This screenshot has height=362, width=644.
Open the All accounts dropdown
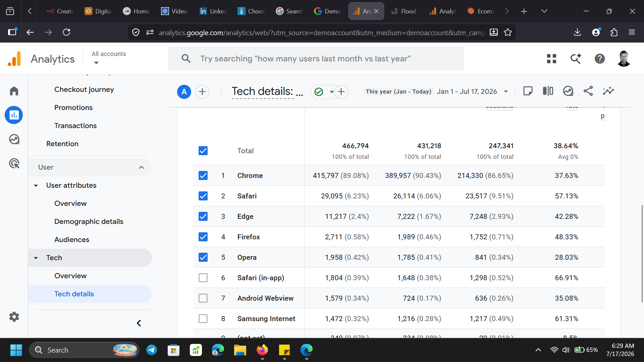109,58
